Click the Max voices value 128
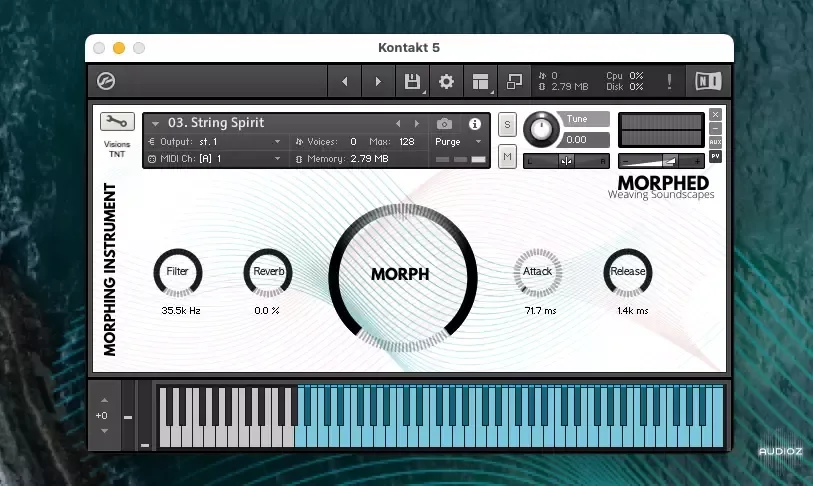The height and width of the screenshot is (486, 813). click(x=407, y=142)
